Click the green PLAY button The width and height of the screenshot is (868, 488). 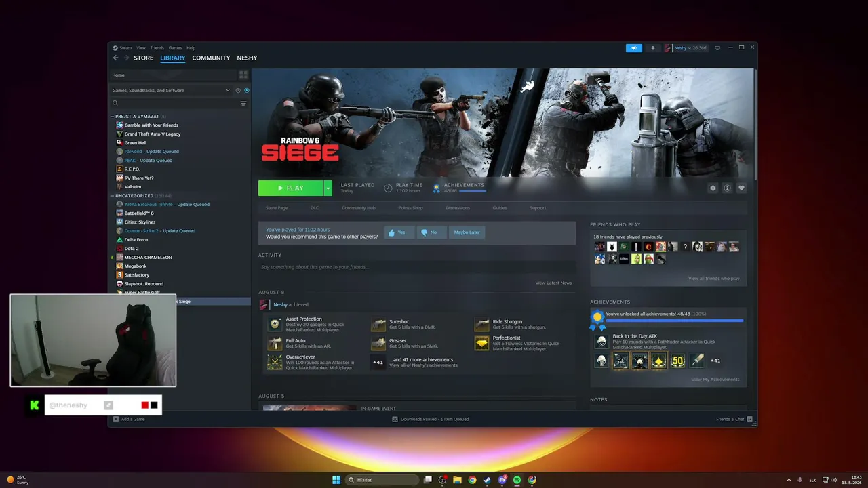click(291, 188)
